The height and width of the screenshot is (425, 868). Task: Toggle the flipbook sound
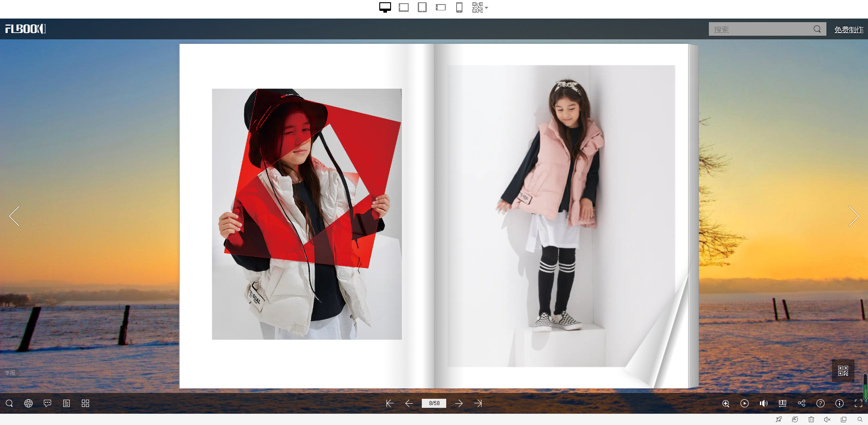click(x=764, y=403)
